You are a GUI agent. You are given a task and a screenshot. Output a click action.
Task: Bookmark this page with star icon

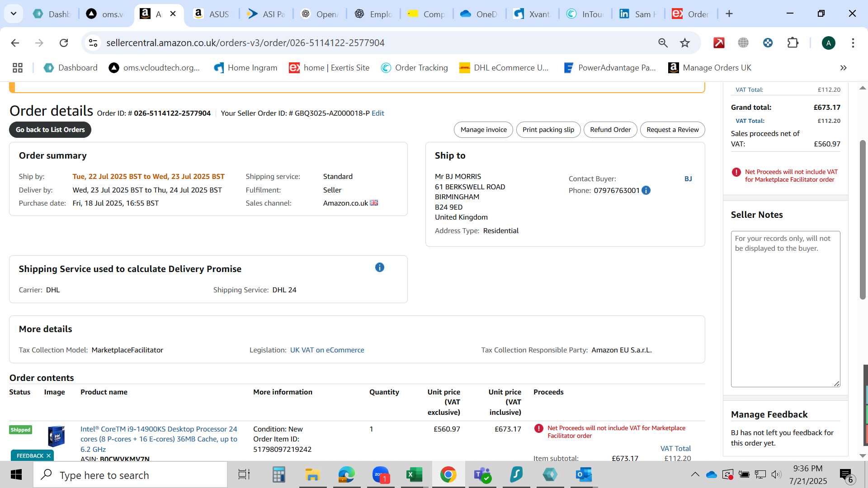[685, 43]
